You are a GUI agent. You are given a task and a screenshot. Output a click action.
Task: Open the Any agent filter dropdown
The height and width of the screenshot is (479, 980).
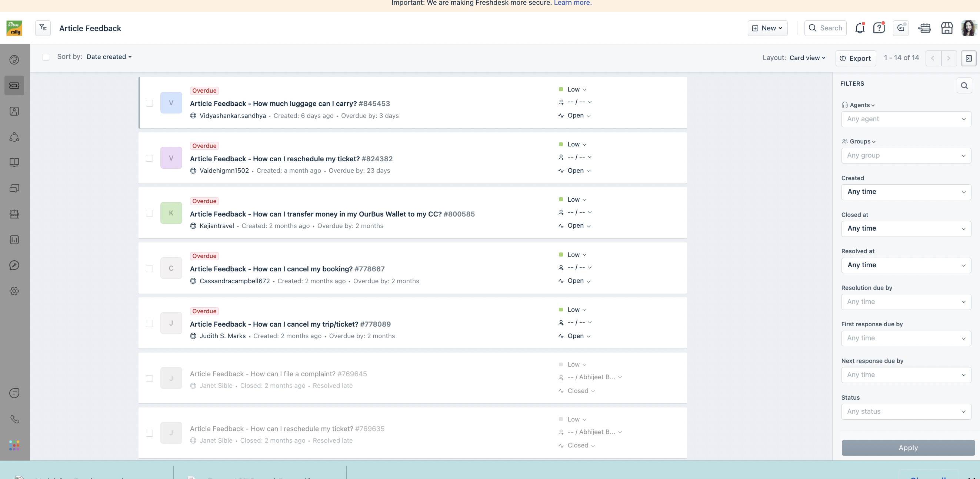906,119
